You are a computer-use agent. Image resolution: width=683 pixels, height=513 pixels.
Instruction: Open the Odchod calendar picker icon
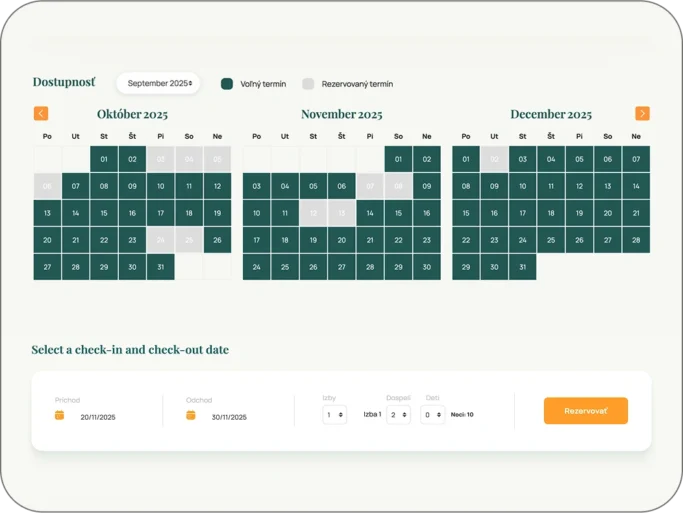click(191, 415)
